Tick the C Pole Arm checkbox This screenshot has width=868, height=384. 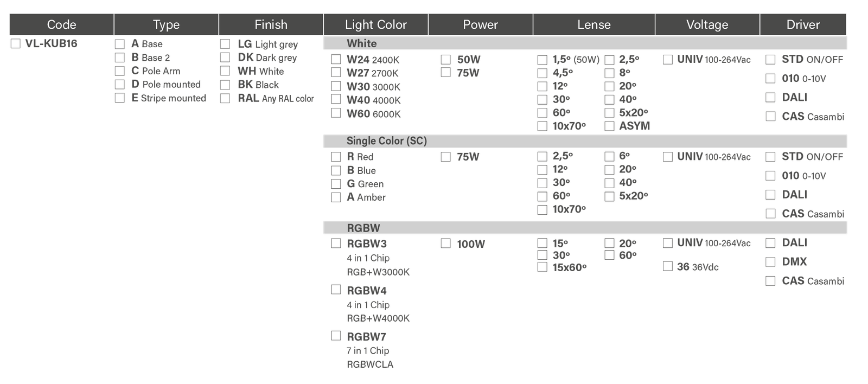(x=119, y=71)
